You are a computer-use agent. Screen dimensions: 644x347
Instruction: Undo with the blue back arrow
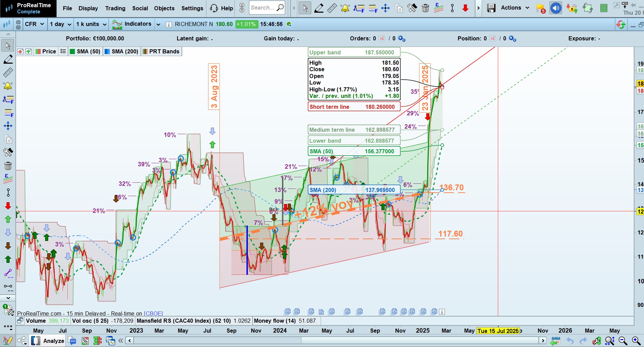570,341
